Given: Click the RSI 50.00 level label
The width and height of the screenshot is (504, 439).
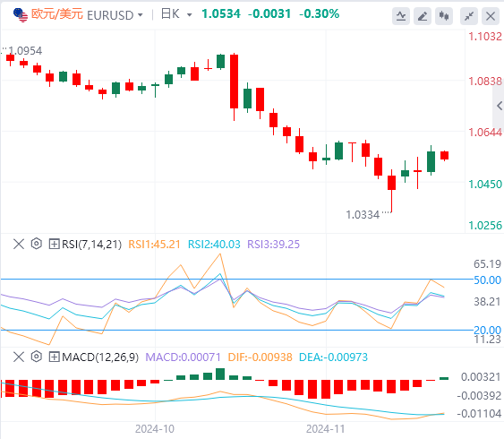Looking at the screenshot, I should click(487, 280).
